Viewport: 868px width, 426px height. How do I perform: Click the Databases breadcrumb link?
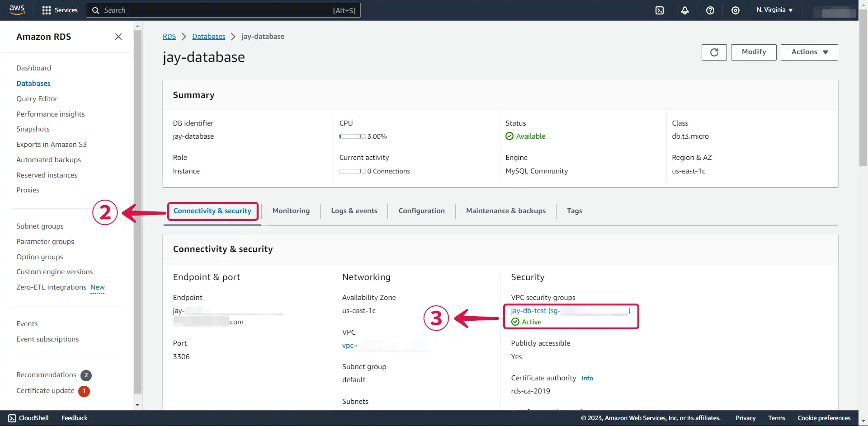208,37
